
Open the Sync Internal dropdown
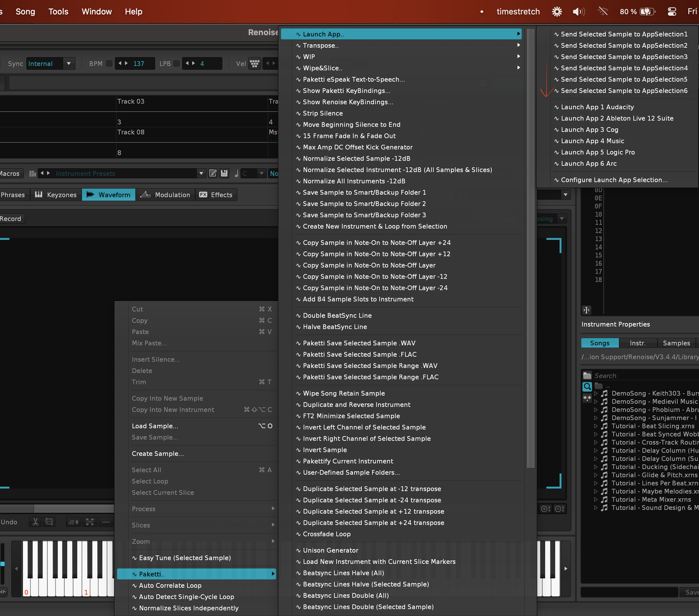(x=69, y=64)
